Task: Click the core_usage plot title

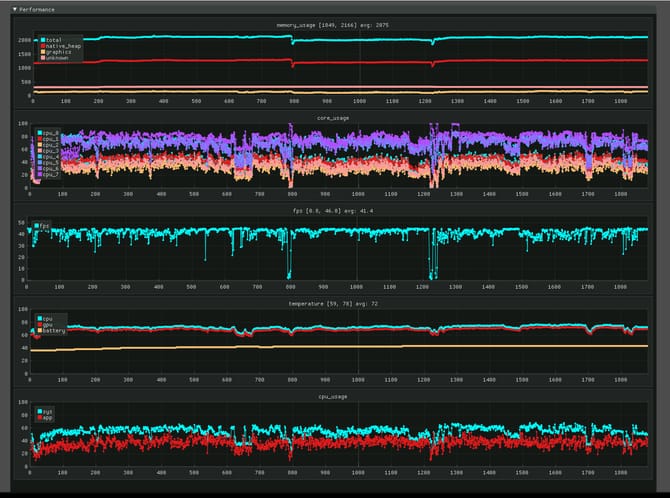Action: [x=333, y=118]
